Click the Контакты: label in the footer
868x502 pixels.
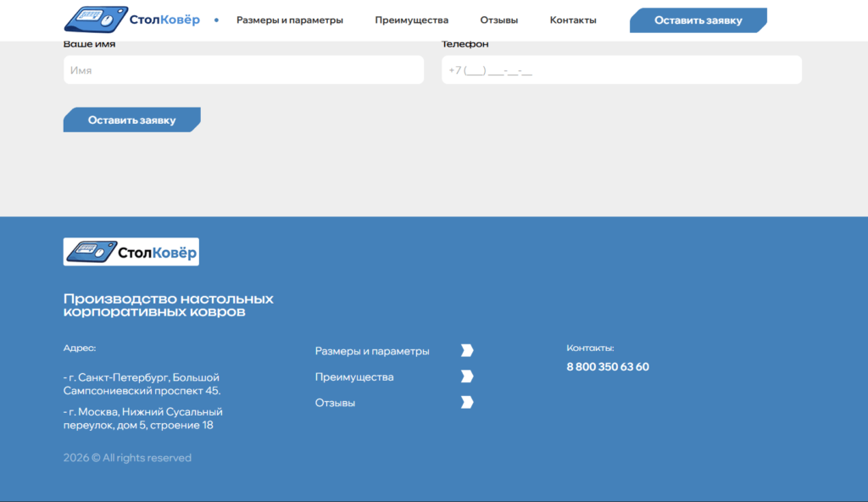click(x=590, y=348)
